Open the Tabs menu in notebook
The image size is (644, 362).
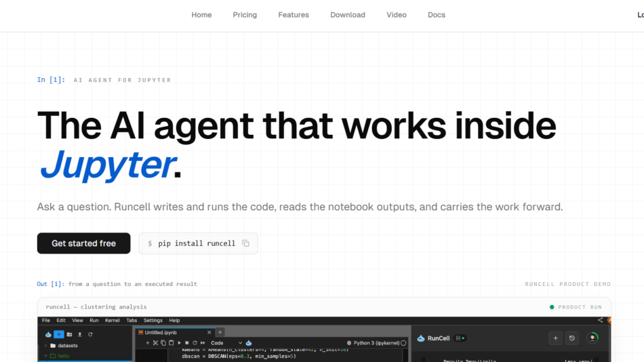point(132,320)
